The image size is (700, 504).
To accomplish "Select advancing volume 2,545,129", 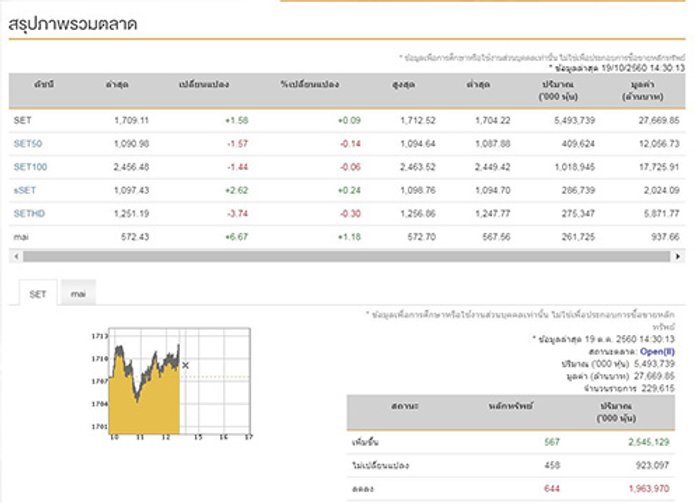I will 649,442.
